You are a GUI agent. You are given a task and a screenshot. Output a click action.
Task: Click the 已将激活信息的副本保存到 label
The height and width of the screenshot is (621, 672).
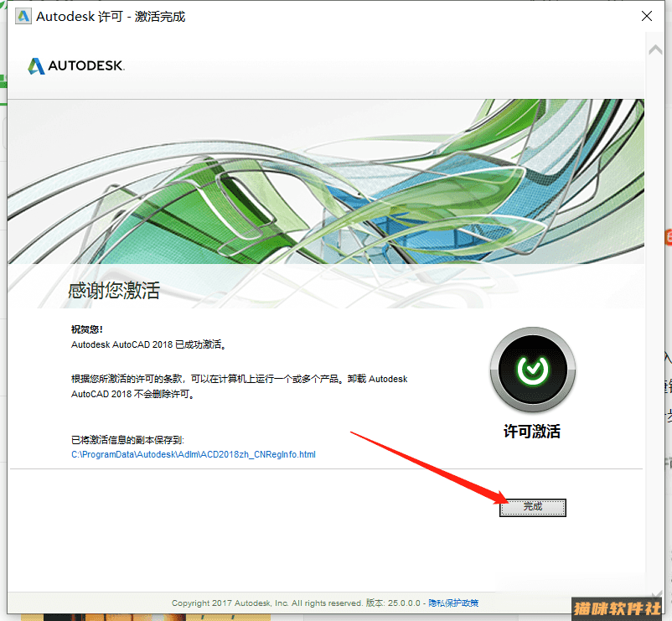coord(127,440)
